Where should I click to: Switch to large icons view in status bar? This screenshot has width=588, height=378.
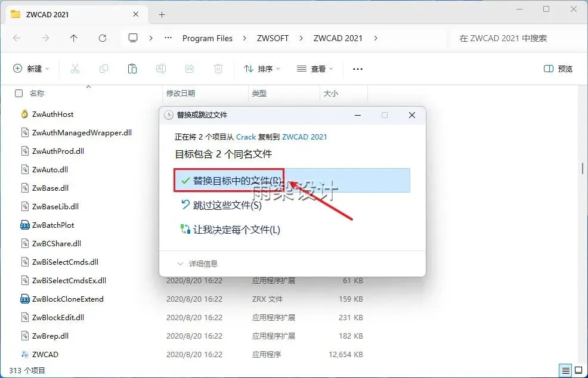pyautogui.click(x=578, y=370)
